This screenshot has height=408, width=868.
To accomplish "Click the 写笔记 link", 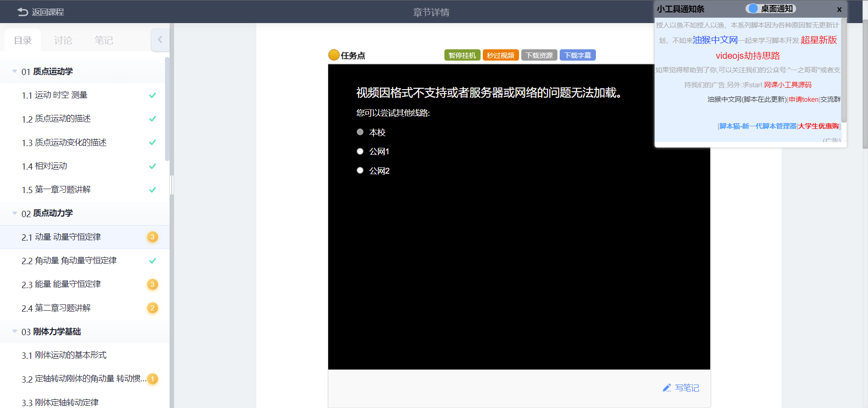I will (x=687, y=388).
